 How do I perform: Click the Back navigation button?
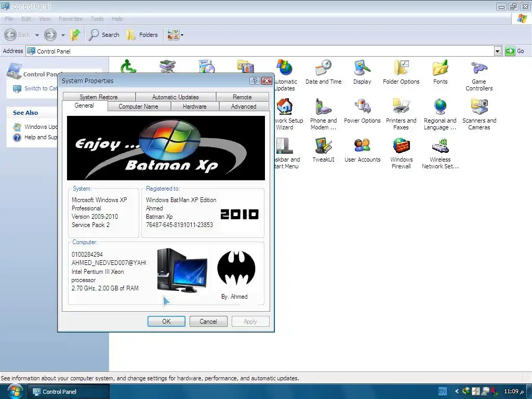point(18,35)
